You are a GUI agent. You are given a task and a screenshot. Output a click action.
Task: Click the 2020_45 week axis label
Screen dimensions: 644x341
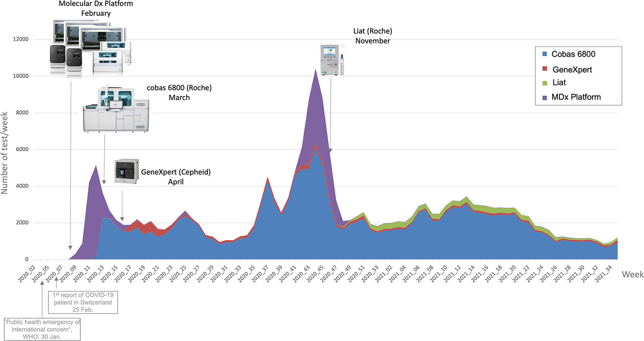tap(315, 274)
